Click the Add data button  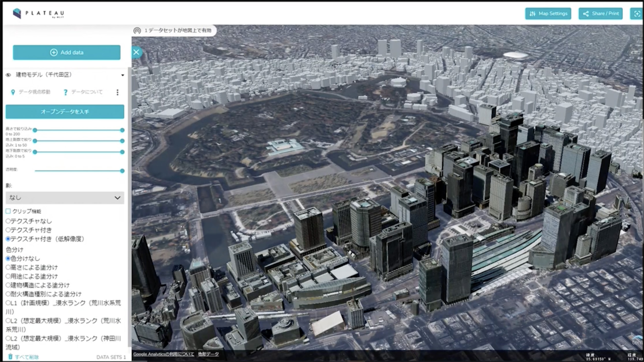pos(67,52)
